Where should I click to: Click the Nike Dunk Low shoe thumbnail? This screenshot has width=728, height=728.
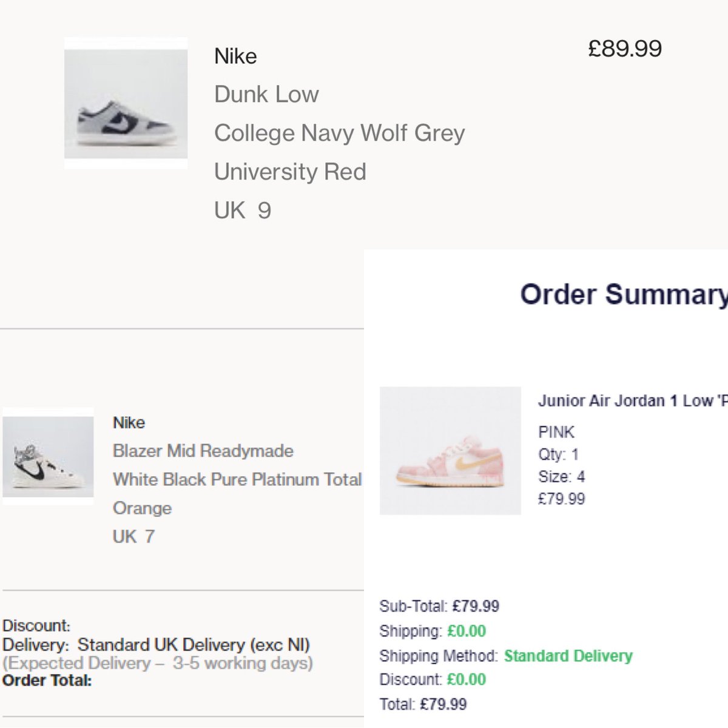[x=126, y=103]
